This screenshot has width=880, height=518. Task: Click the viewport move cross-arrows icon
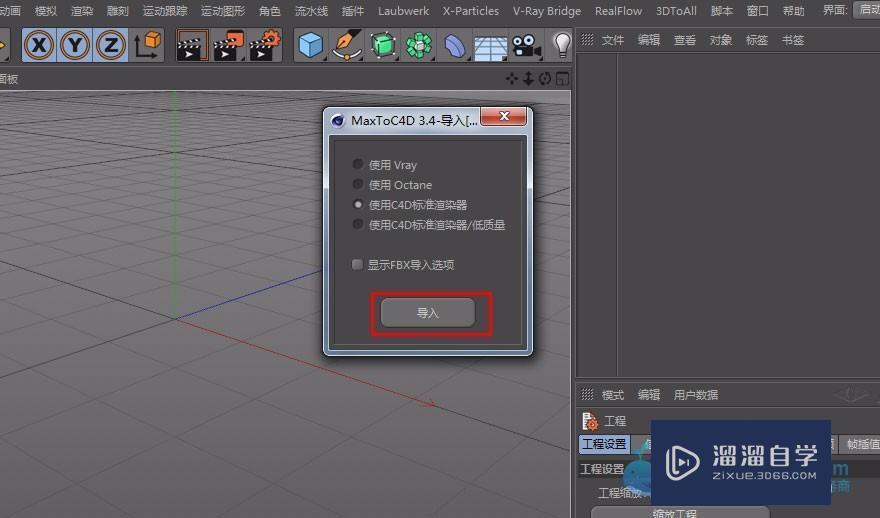pyautogui.click(x=511, y=79)
